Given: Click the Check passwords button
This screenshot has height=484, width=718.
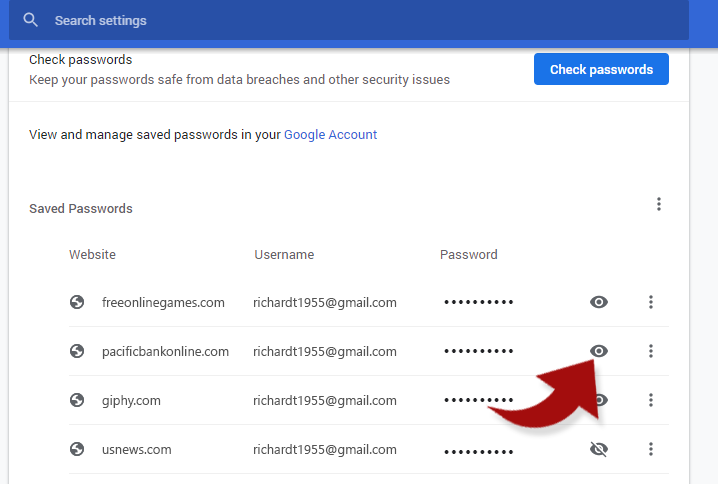Looking at the screenshot, I should [x=601, y=69].
